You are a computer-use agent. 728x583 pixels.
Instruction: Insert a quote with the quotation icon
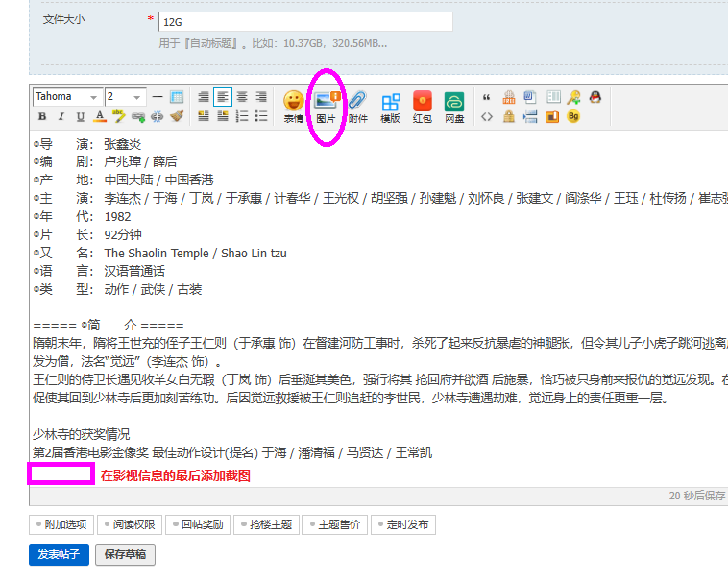pyautogui.click(x=487, y=97)
